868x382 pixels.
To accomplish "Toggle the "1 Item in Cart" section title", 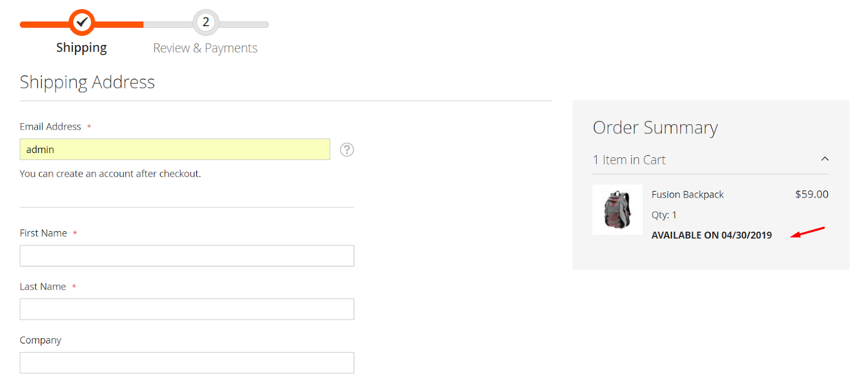I will pos(629,160).
